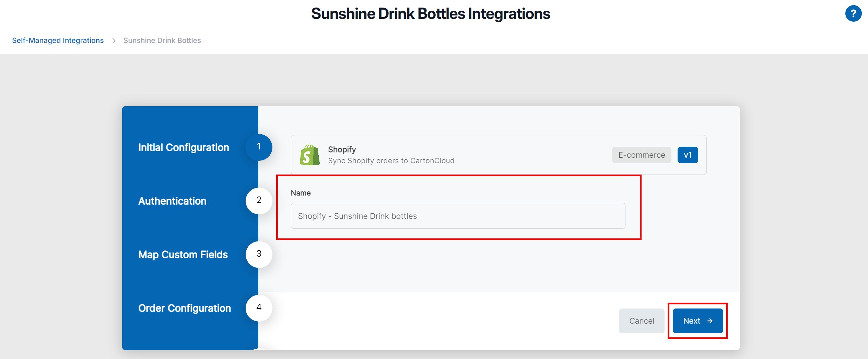Click the v1 version badge
The height and width of the screenshot is (359, 868).
point(688,155)
